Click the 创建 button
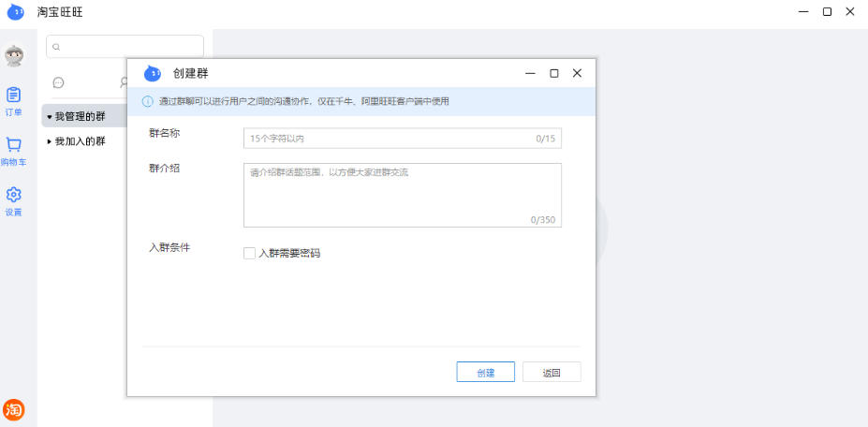This screenshot has width=868, height=427. 485,372
